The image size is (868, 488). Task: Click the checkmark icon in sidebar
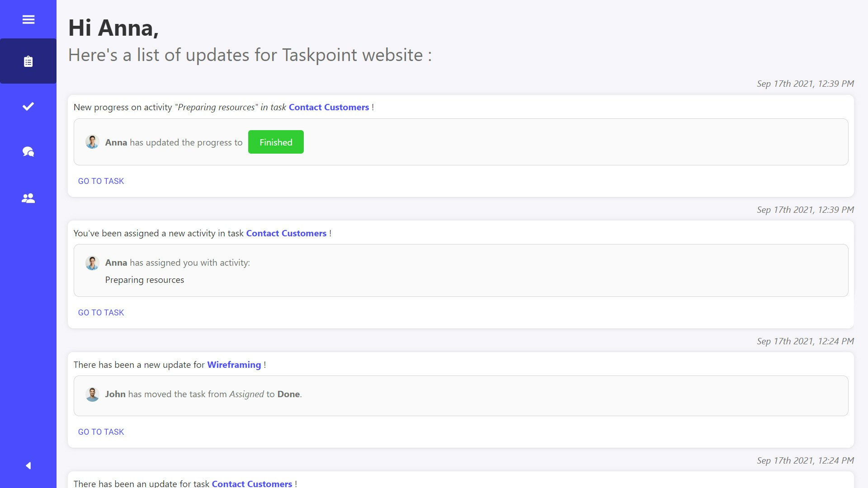click(x=28, y=107)
